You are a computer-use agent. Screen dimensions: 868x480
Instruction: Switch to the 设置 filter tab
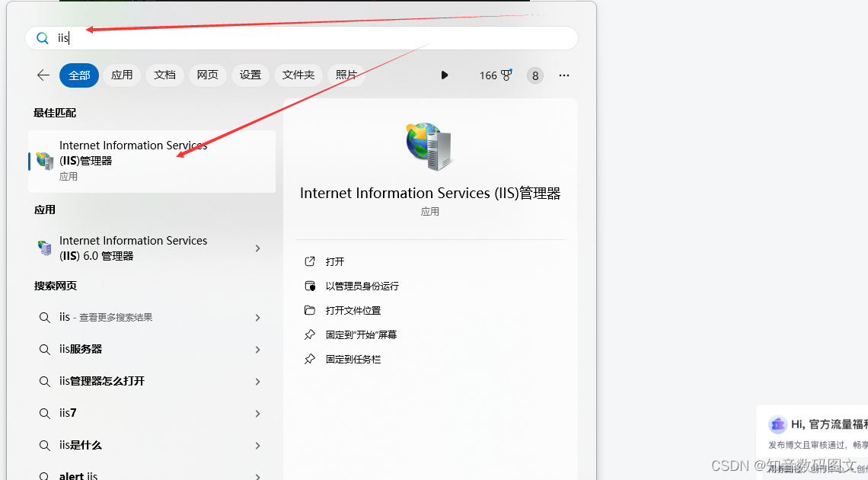click(x=251, y=75)
